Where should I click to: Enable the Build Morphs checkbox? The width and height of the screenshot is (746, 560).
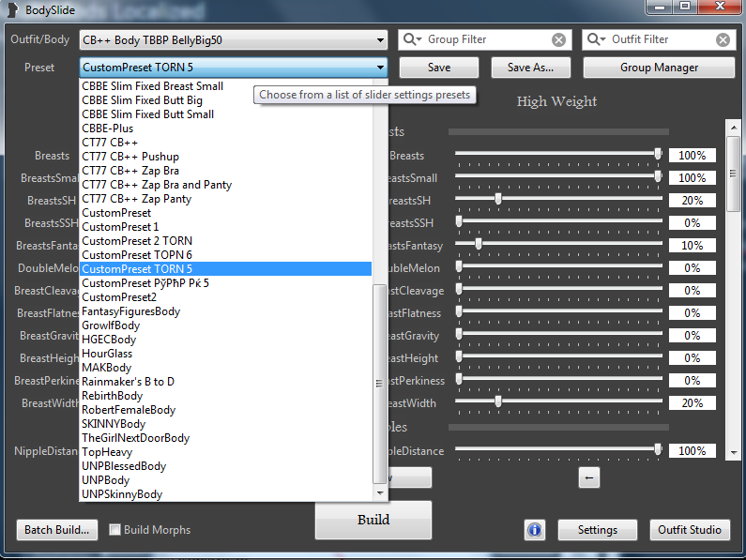click(x=114, y=530)
